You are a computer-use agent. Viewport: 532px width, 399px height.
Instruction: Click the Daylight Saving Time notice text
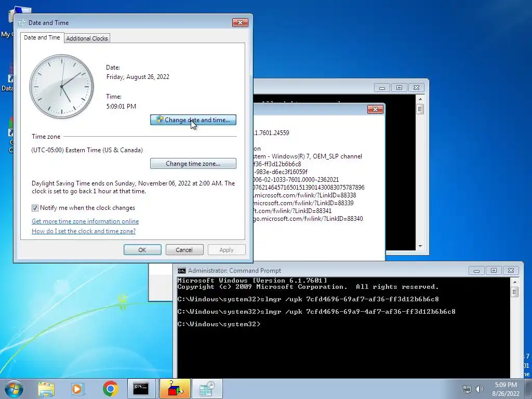click(x=134, y=187)
